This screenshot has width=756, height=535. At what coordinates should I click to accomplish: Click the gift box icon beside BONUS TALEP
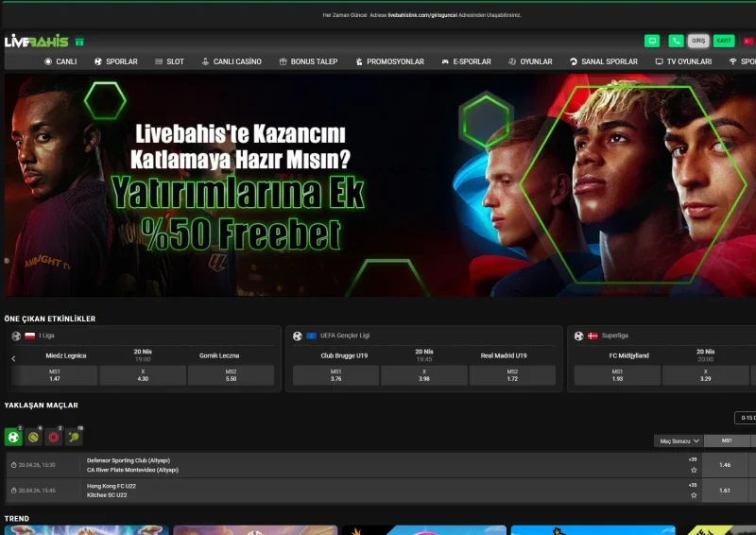click(283, 61)
